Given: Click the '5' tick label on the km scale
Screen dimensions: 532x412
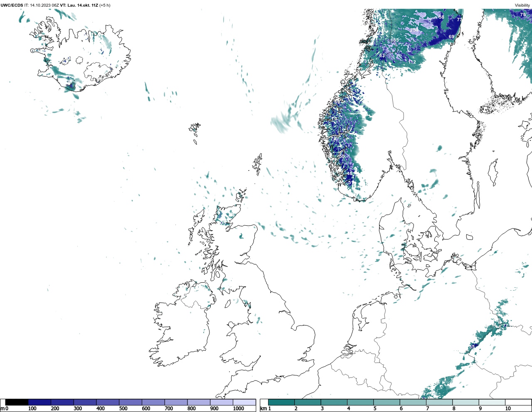Looking at the screenshot, I should [375, 409].
